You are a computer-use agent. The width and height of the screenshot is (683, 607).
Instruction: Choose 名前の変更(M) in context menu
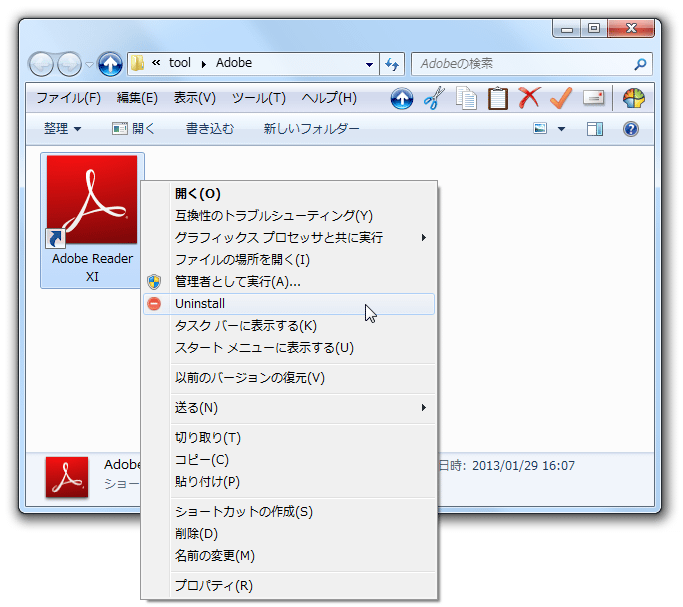pyautogui.click(x=289, y=556)
